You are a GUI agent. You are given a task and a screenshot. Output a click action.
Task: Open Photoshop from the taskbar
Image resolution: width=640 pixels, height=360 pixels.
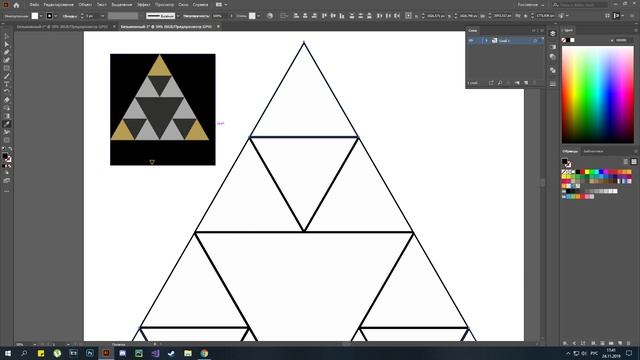click(x=90, y=353)
